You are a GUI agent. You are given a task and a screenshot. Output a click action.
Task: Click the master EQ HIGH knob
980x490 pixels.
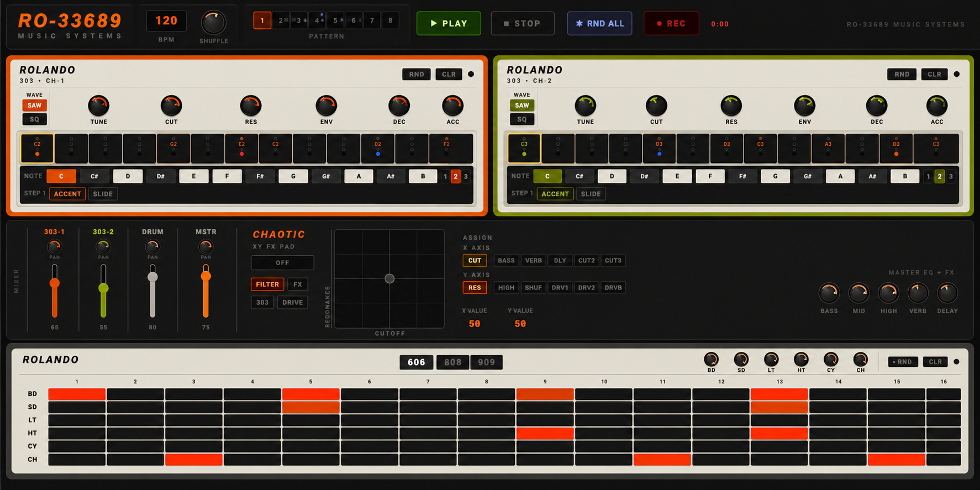pyautogui.click(x=888, y=293)
